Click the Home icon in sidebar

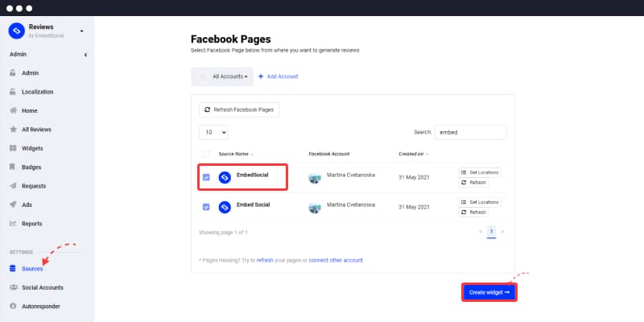coord(13,110)
